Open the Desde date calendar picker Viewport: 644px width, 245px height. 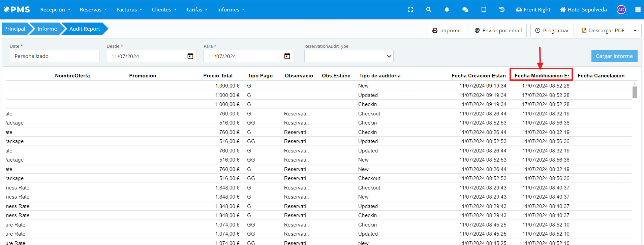pyautogui.click(x=190, y=56)
